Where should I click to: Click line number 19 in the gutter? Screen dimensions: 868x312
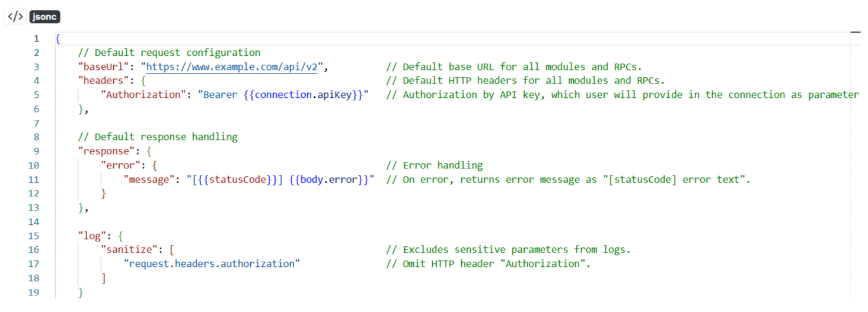(x=34, y=292)
